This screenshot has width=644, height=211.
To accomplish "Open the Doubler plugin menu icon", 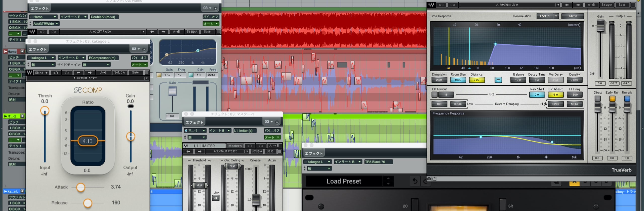I will coord(218,32).
